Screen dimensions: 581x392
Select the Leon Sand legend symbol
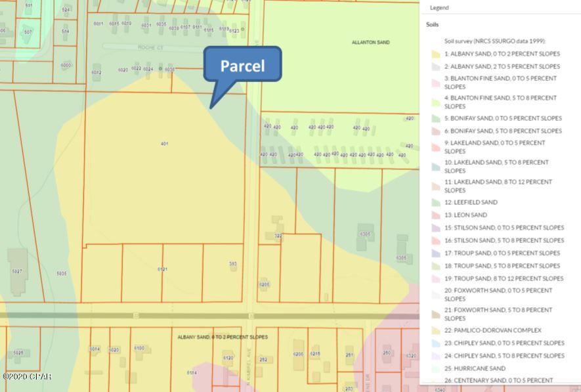pyautogui.click(x=435, y=215)
